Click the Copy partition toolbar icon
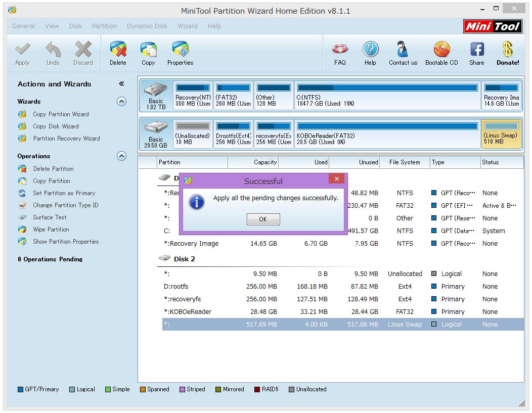 [x=148, y=50]
